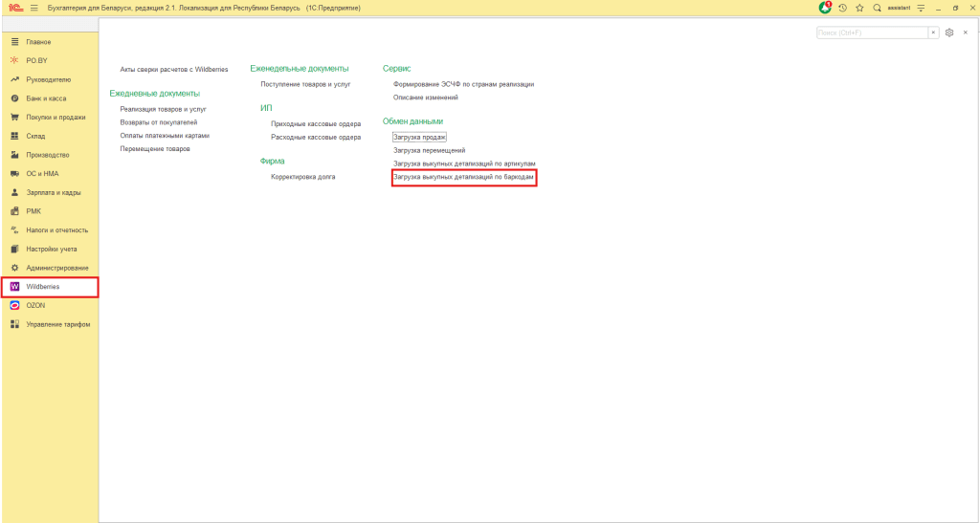Open the notifications bell icon
The height and width of the screenshot is (523, 980).
point(825,8)
